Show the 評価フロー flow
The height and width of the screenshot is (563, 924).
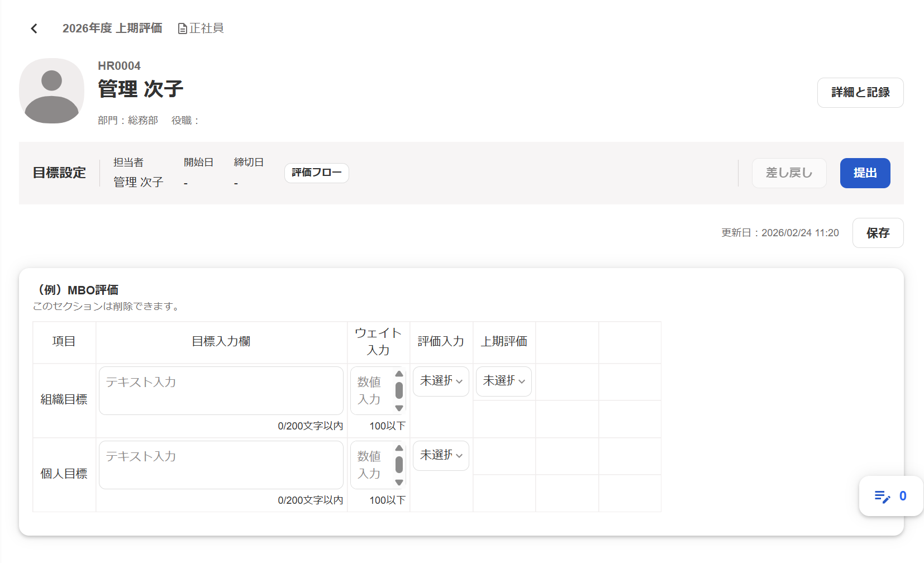click(317, 173)
